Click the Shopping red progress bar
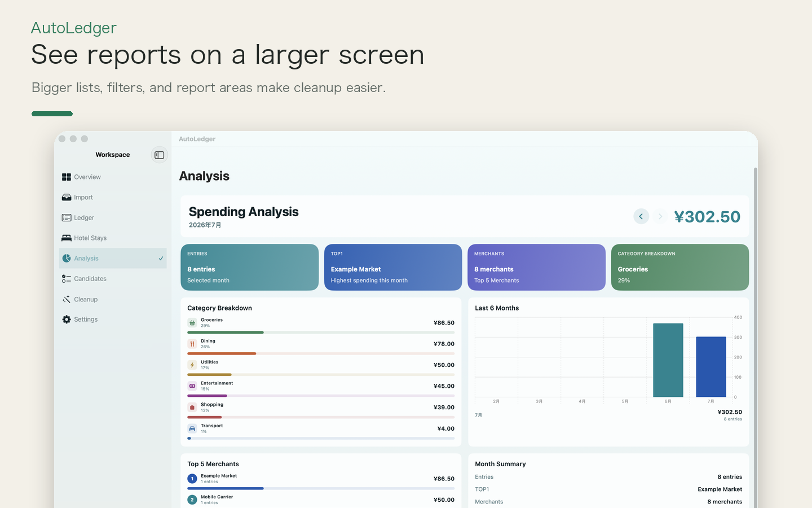This screenshot has width=812, height=508. tap(205, 417)
